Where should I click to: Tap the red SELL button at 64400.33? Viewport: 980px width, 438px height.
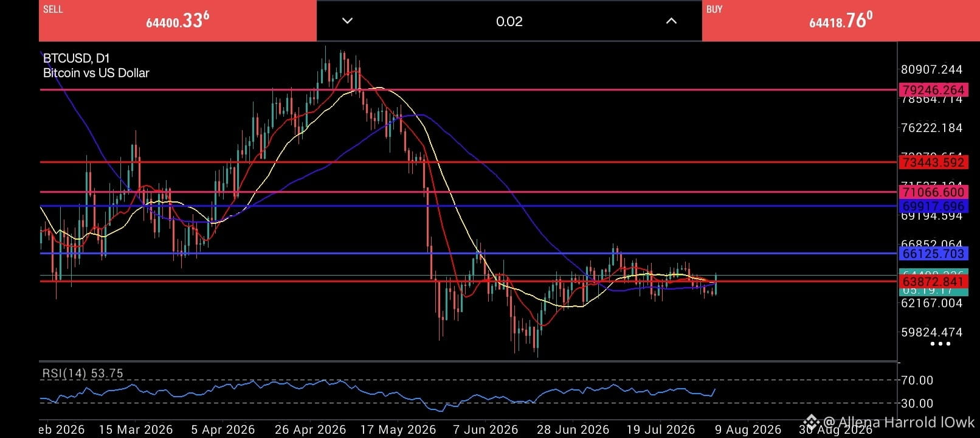178,21
